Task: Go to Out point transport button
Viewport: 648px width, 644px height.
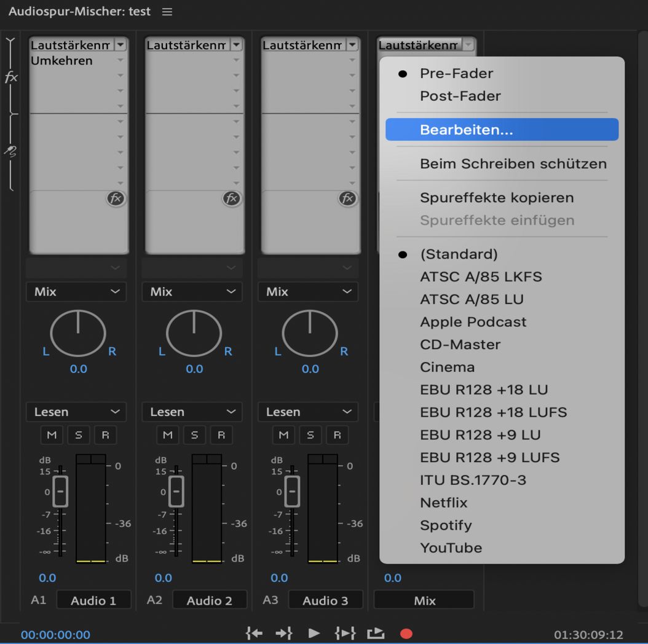Action: coord(284,633)
